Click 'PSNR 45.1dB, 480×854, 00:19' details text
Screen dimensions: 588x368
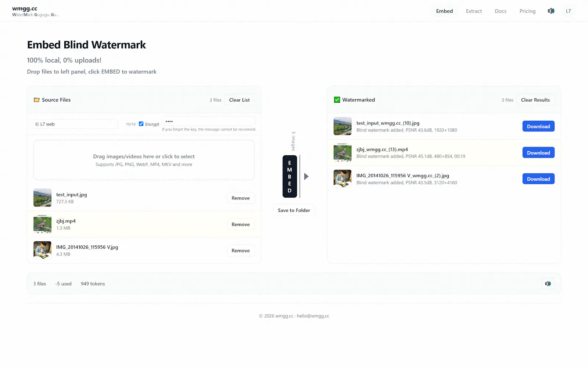tap(435, 156)
